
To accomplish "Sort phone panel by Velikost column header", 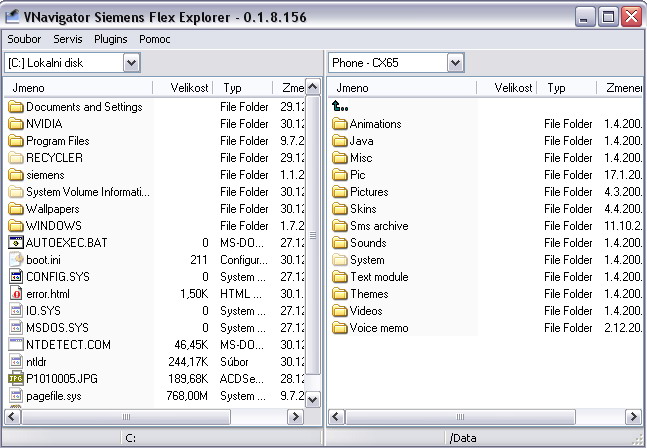I will tap(507, 87).
